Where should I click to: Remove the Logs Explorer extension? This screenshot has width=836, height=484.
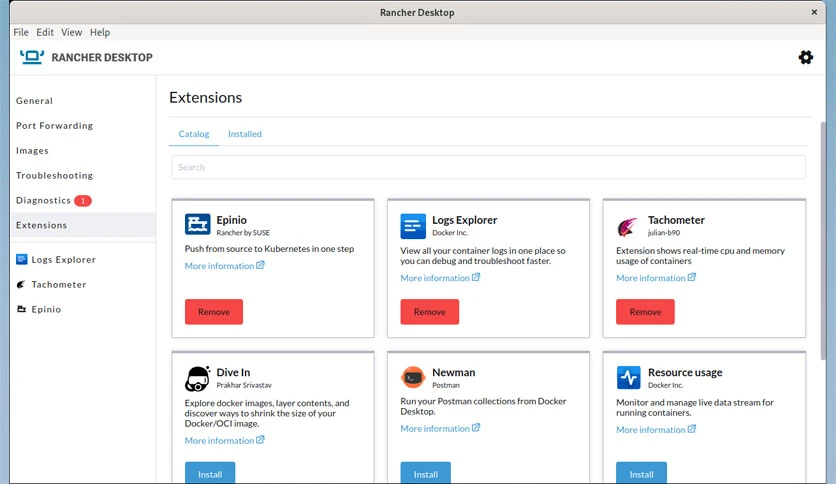tap(430, 312)
